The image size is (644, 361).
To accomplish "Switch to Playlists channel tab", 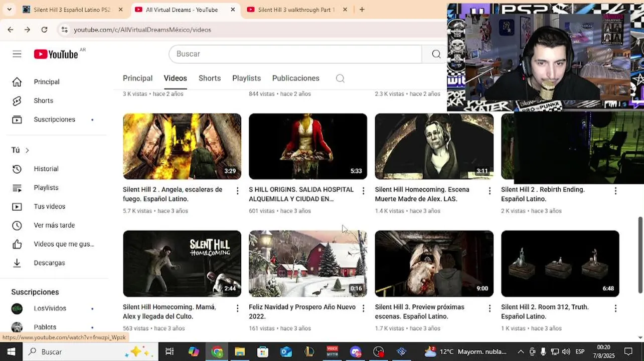I will [x=246, y=78].
